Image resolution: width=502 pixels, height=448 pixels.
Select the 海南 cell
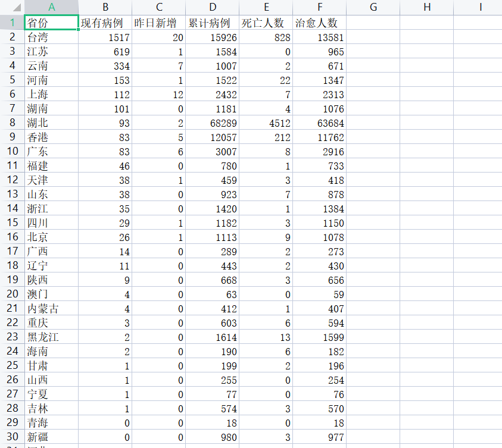coord(52,352)
